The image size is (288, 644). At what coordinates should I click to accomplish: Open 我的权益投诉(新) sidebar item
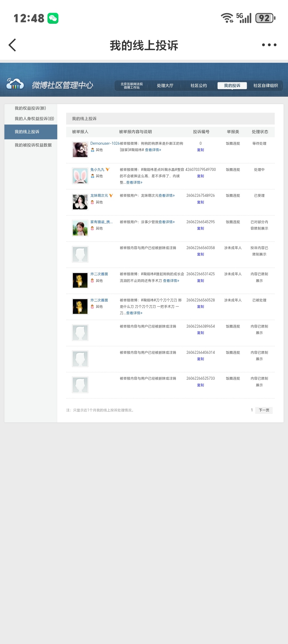30,108
